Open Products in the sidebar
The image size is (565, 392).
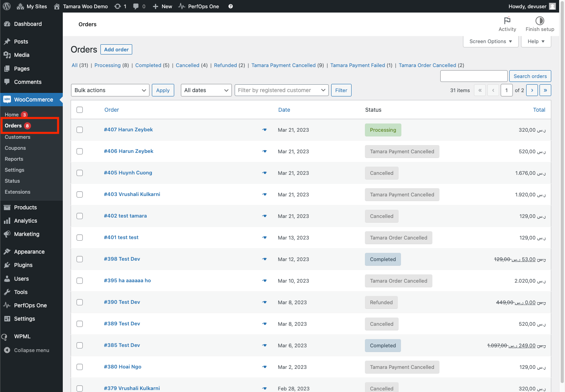31,207
